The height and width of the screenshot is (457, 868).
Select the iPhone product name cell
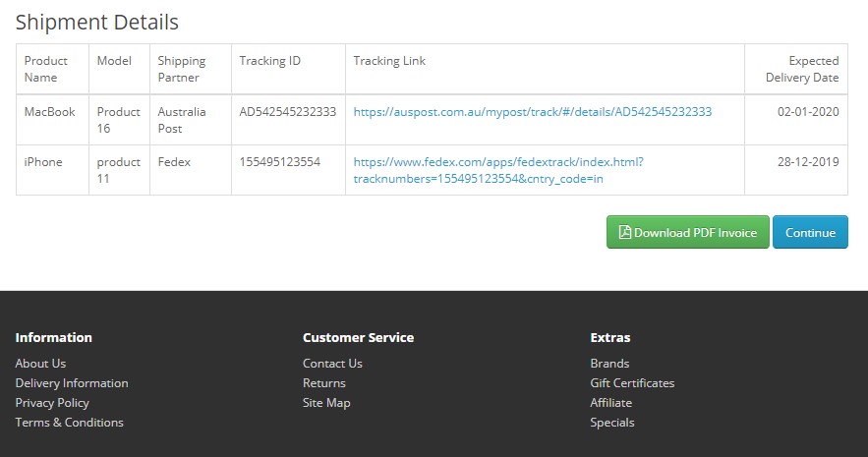(52, 170)
